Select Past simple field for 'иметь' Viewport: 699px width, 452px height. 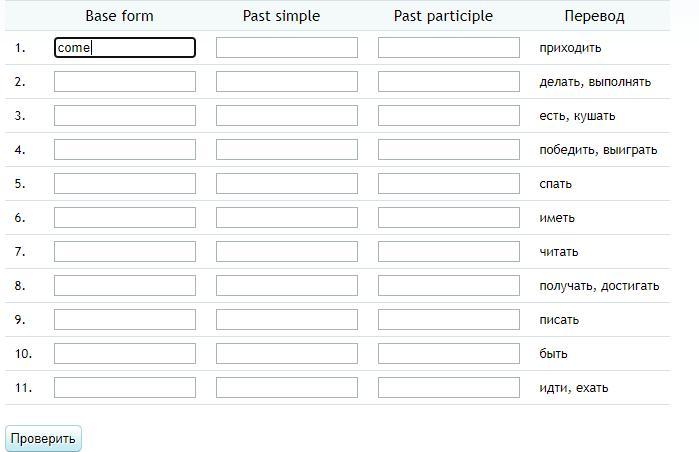(x=286, y=218)
